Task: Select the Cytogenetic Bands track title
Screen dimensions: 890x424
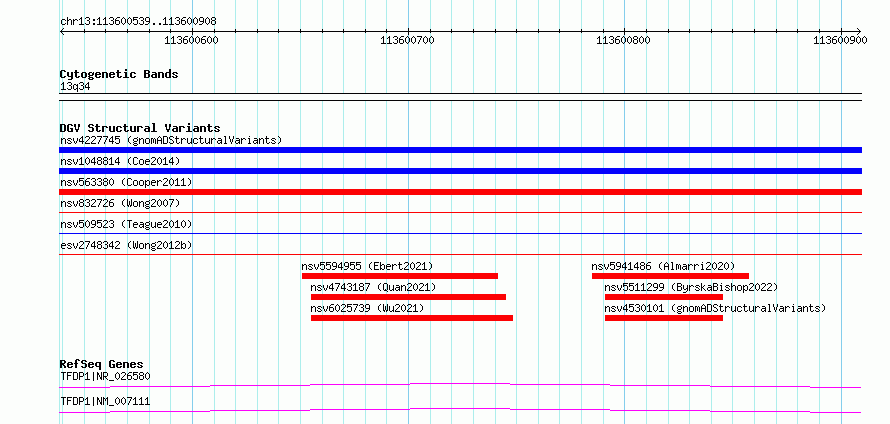Action: 119,74
